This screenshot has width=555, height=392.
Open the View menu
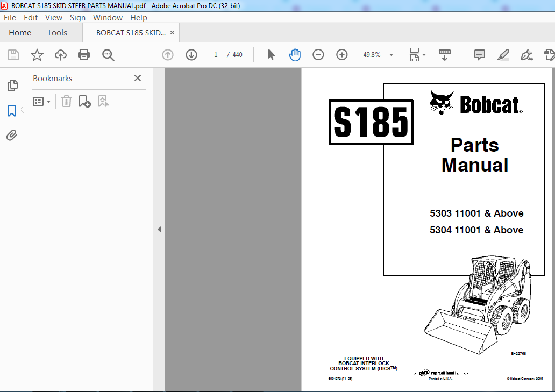(54, 18)
